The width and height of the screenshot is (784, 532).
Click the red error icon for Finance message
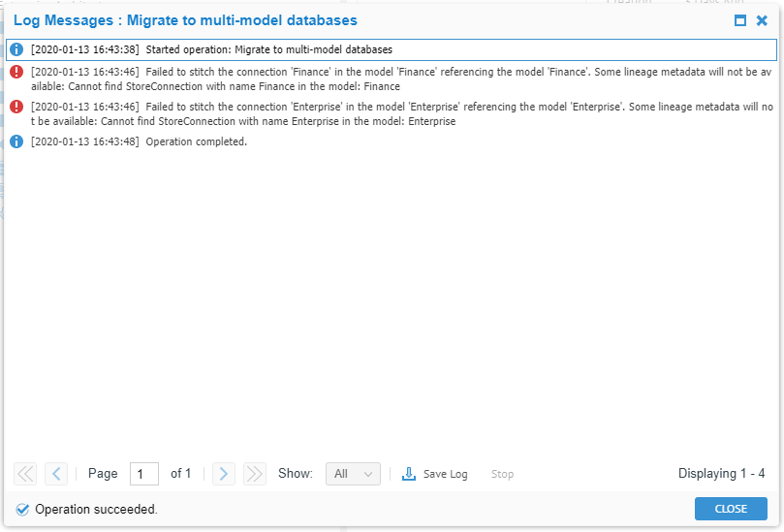click(16, 72)
